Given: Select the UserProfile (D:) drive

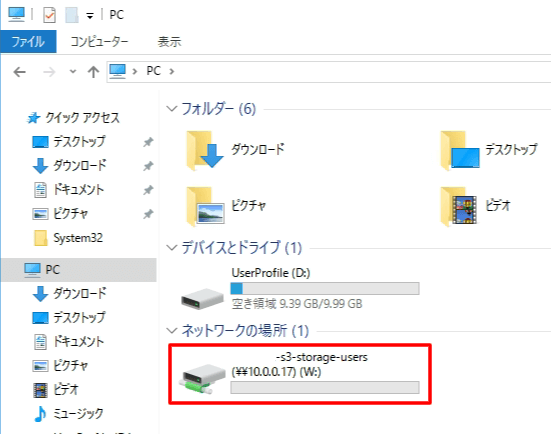Looking at the screenshot, I should 300,289.
